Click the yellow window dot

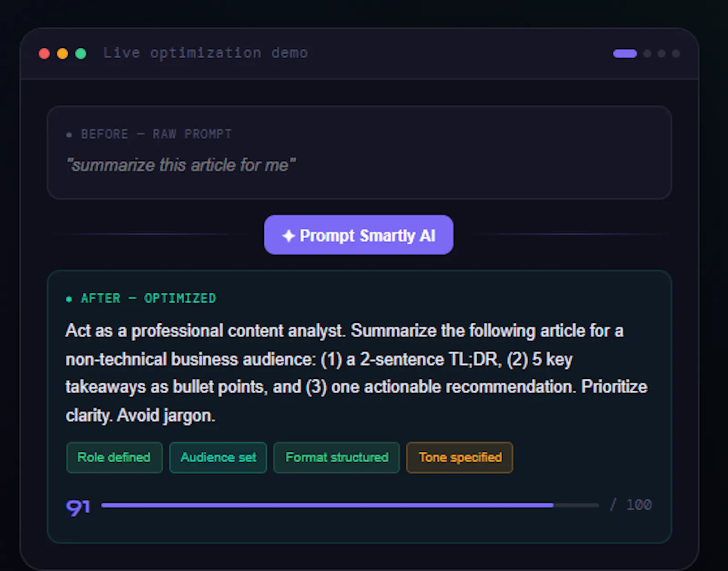pyautogui.click(x=62, y=54)
